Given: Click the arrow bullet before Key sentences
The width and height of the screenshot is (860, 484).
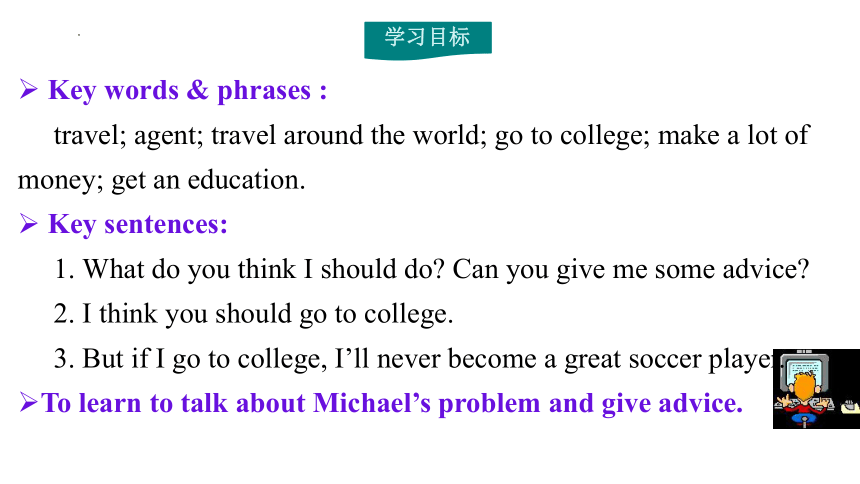Looking at the screenshot, I should click(x=29, y=223).
